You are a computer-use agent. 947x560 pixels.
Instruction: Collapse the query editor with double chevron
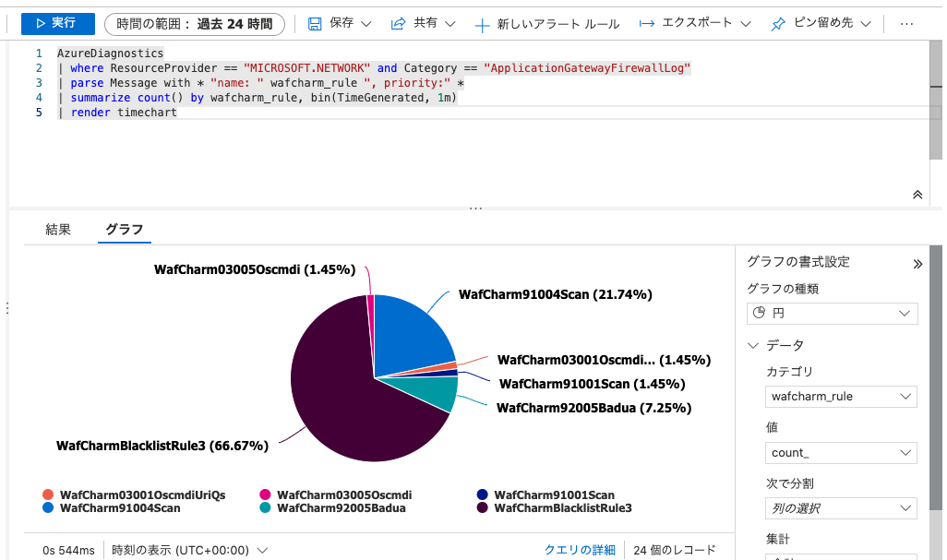[x=917, y=195]
